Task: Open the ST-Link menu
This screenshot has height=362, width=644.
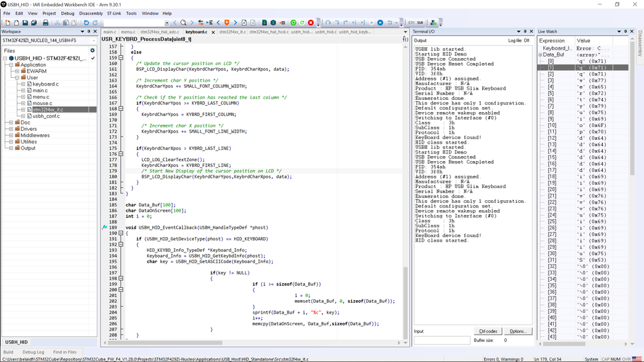Action: coord(114,13)
